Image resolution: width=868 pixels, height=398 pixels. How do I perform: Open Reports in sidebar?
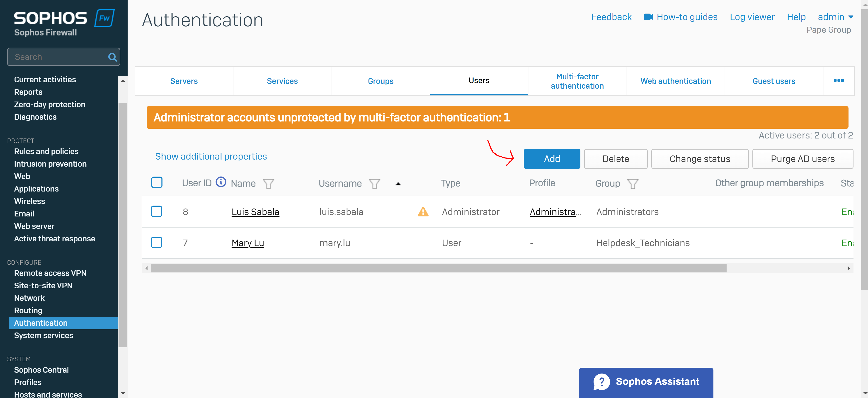click(28, 92)
